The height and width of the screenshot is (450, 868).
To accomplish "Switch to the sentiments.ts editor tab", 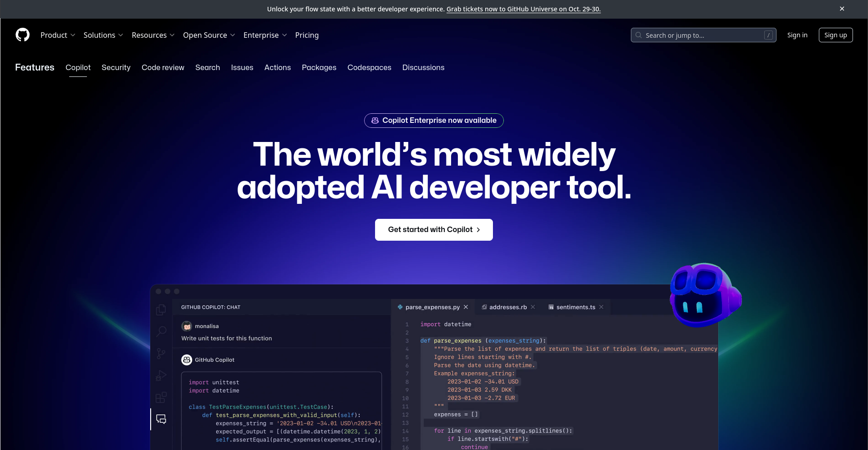I will click(576, 307).
